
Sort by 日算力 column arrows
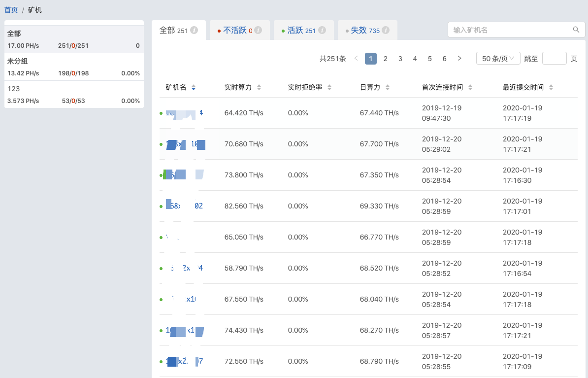click(388, 88)
